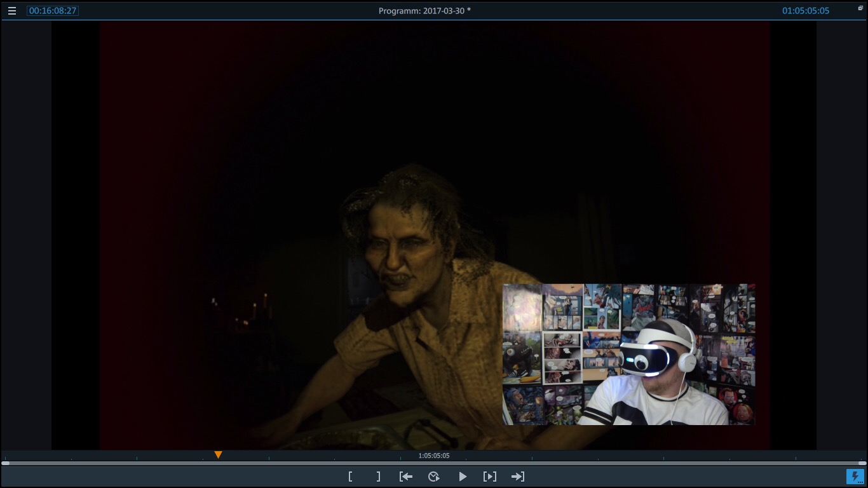Play from In to Out point
The width and height of the screenshot is (868, 488).
pyautogui.click(x=490, y=477)
